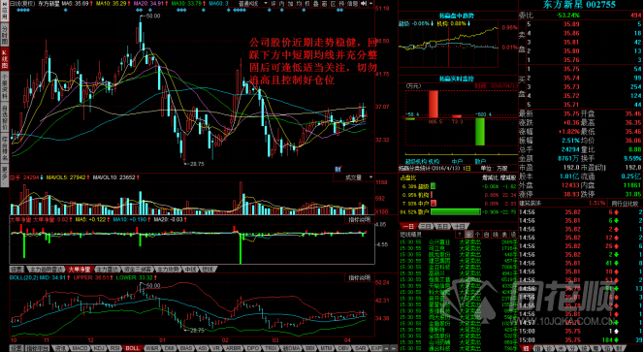644x352 pixels.
Task: Click the 叠 overlay icon in chart toolbar
Action: click(x=316, y=3)
